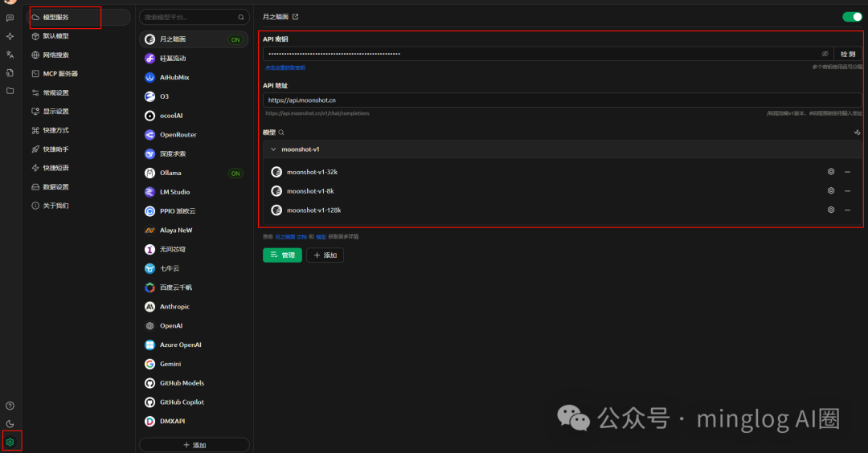The image size is (868, 453).
Task: Open settings gear icon at sidebar bottom
Action: (x=10, y=442)
